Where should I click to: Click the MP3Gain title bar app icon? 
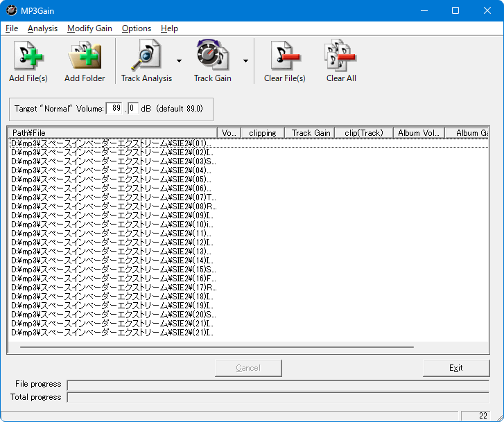coord(12,10)
